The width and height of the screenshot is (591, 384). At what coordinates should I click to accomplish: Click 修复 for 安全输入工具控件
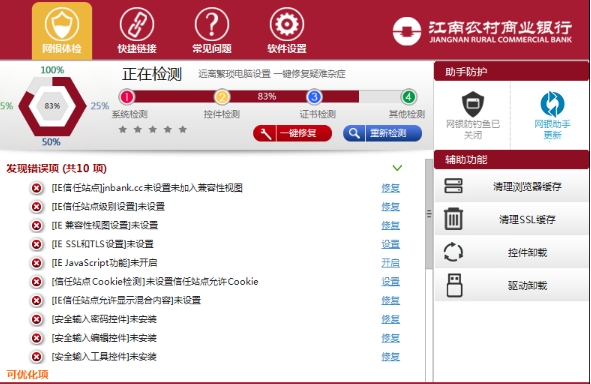tap(390, 356)
